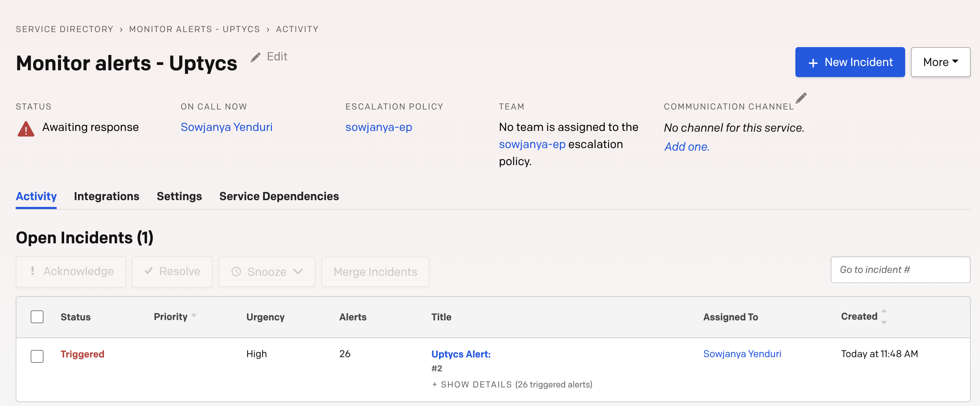Screen dimensions: 980x406
Task: Switch to the Integrations tab
Action: click(107, 197)
